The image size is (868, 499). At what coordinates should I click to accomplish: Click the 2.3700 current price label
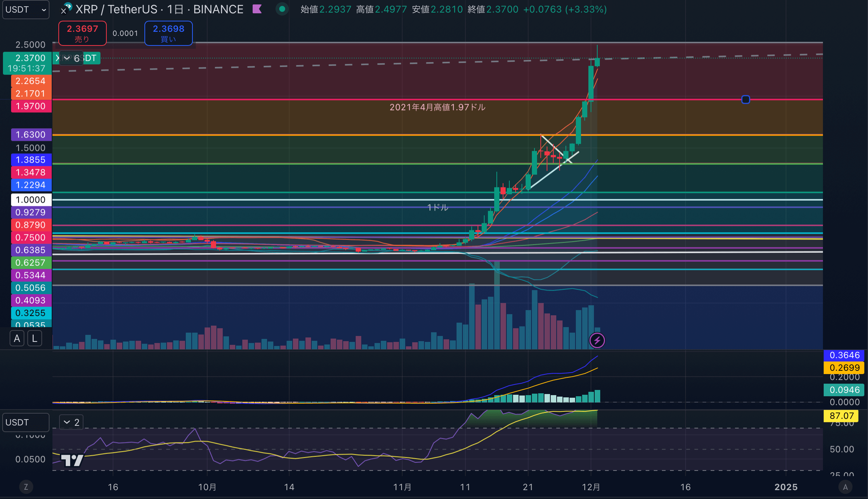pos(27,63)
